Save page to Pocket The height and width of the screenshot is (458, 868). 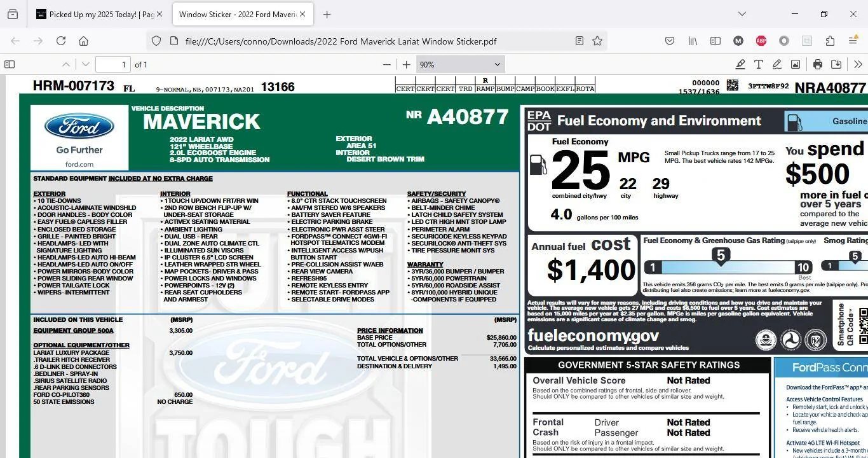coord(670,41)
